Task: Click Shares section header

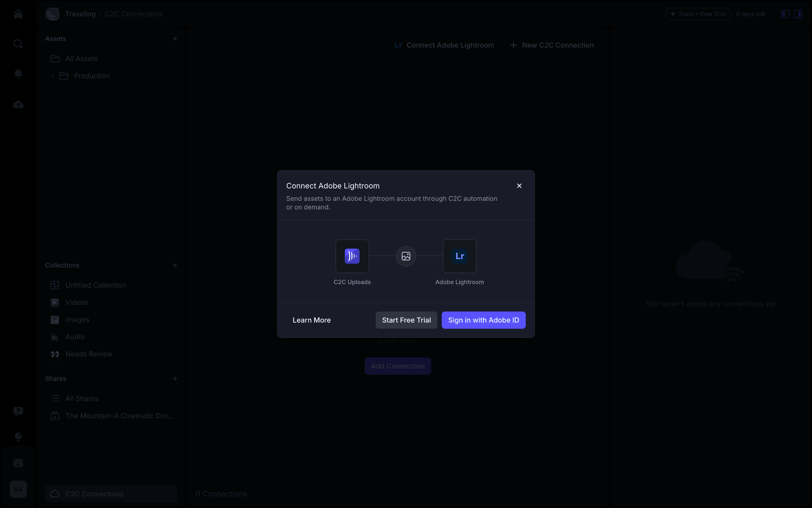Action: click(56, 379)
